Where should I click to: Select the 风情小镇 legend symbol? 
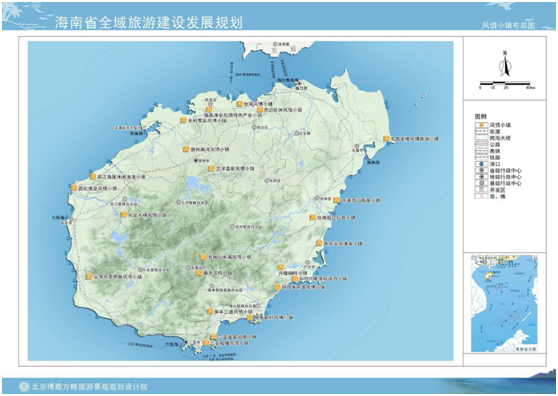point(481,125)
